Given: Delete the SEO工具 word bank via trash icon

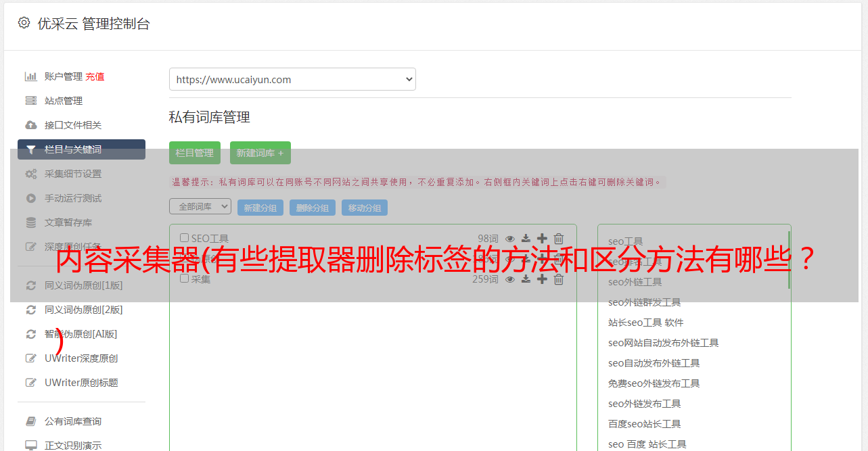Looking at the screenshot, I should [x=558, y=238].
